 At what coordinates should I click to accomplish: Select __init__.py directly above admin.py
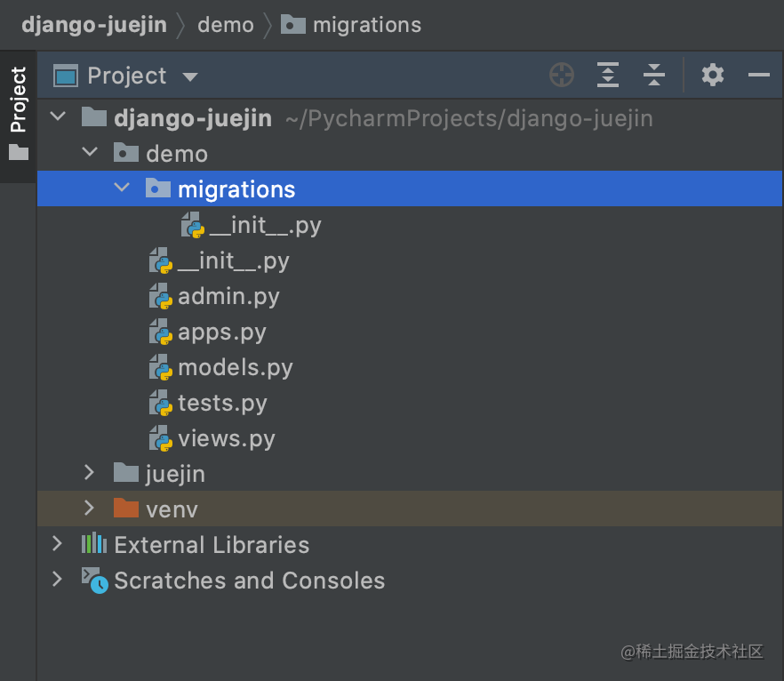coord(410,260)
